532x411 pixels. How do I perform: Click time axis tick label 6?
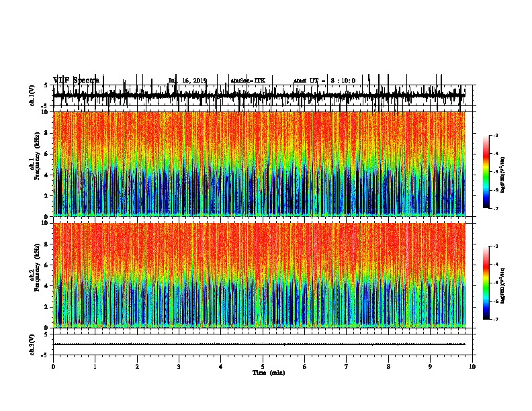305,367
